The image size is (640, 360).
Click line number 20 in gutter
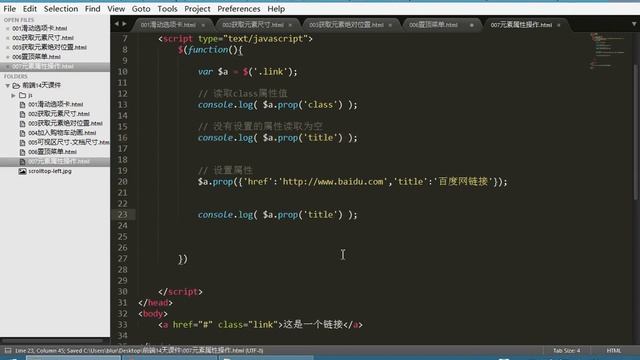tap(122, 182)
